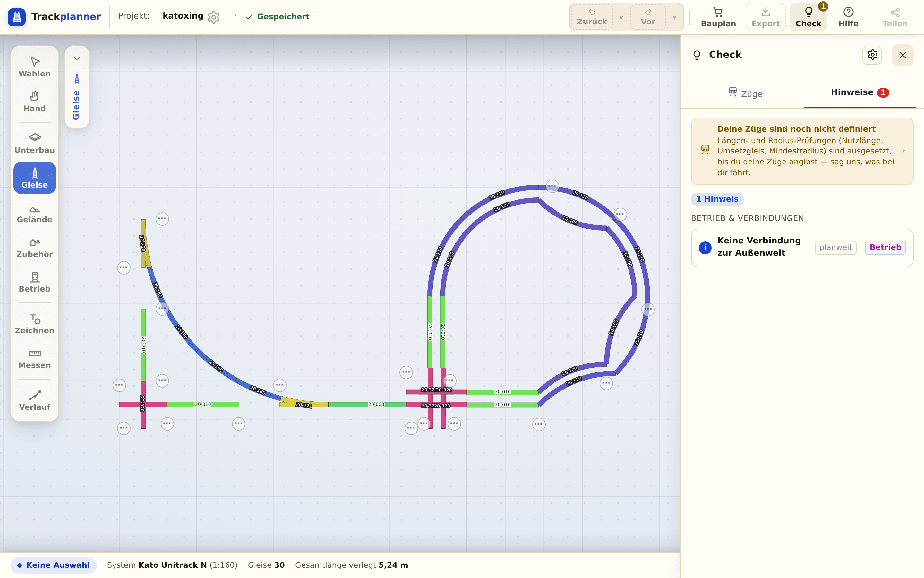Open the Keine Verbindung zur Außenwelt hint

coord(802,248)
